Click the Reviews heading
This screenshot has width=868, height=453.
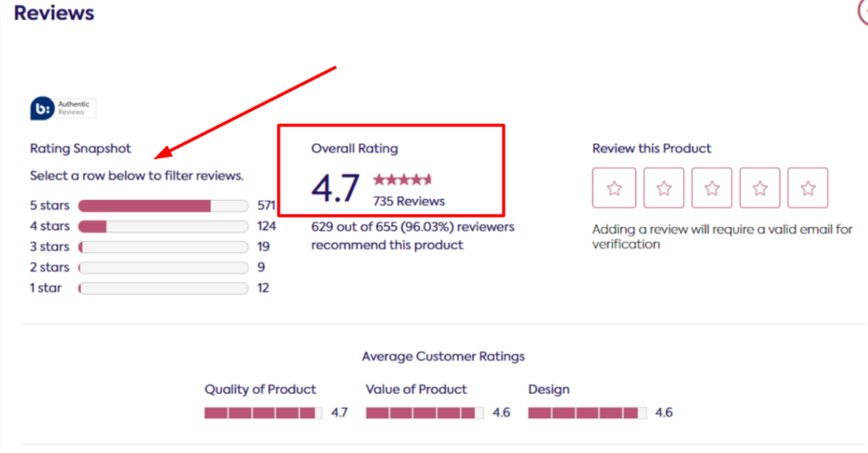[x=53, y=13]
